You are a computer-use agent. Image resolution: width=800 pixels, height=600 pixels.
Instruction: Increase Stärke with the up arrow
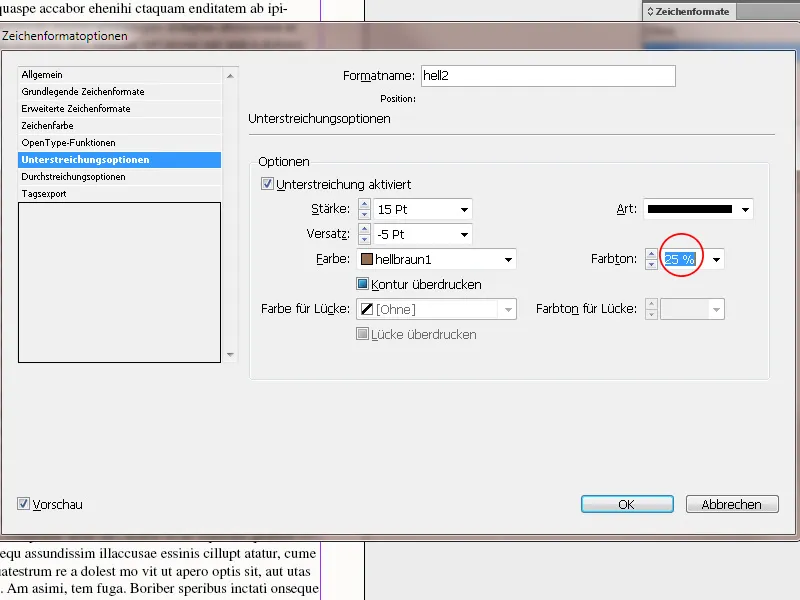point(364,204)
